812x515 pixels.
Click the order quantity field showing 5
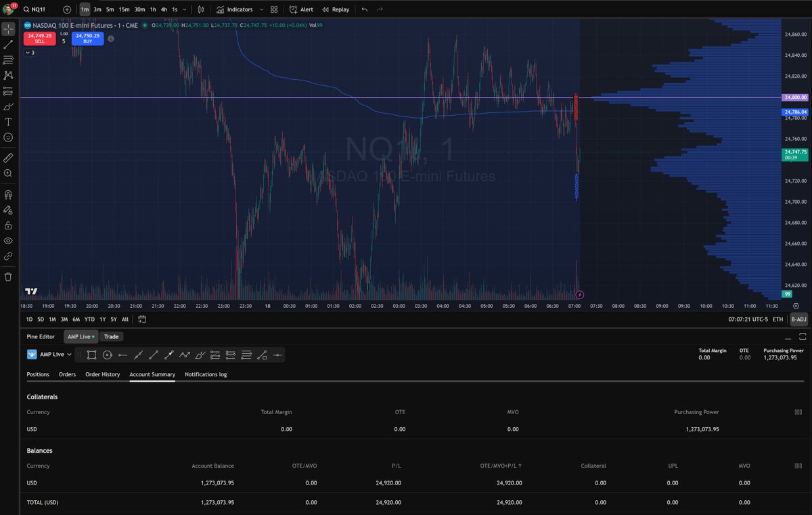[64, 41]
